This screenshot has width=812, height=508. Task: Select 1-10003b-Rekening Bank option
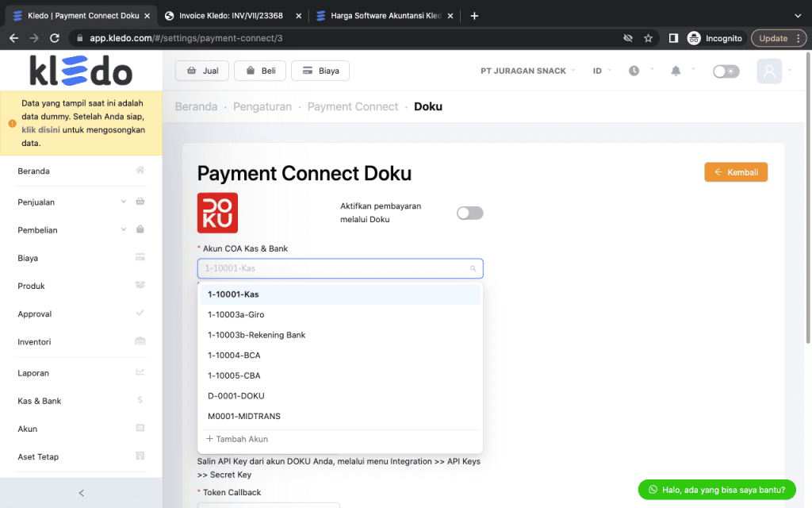[340, 335]
